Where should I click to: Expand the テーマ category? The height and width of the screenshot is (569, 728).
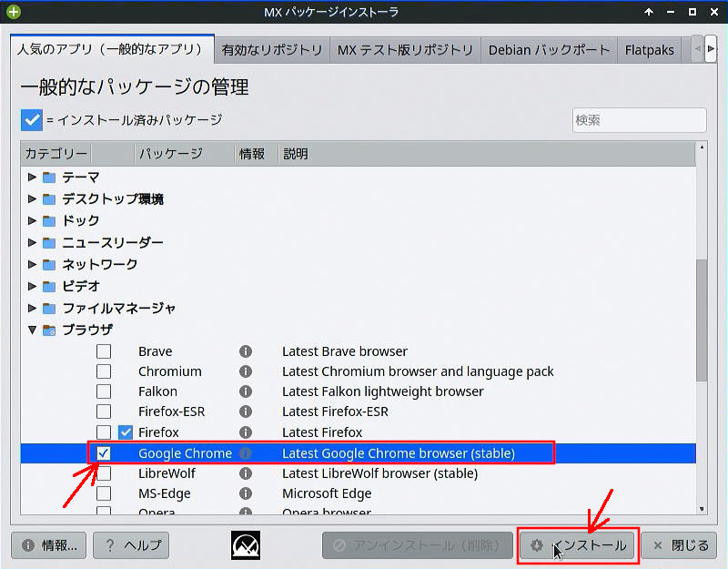pyautogui.click(x=32, y=177)
